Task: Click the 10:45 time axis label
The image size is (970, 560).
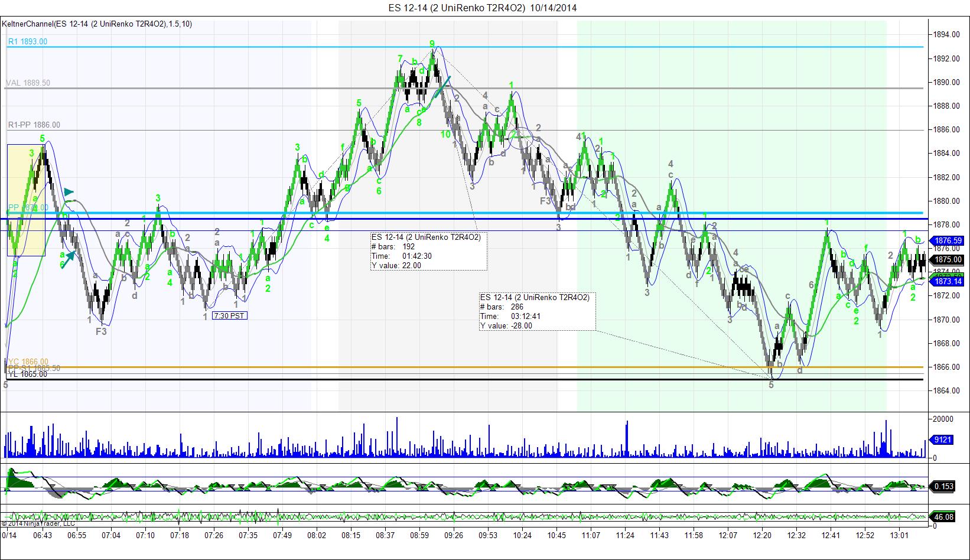Action: coord(556,536)
